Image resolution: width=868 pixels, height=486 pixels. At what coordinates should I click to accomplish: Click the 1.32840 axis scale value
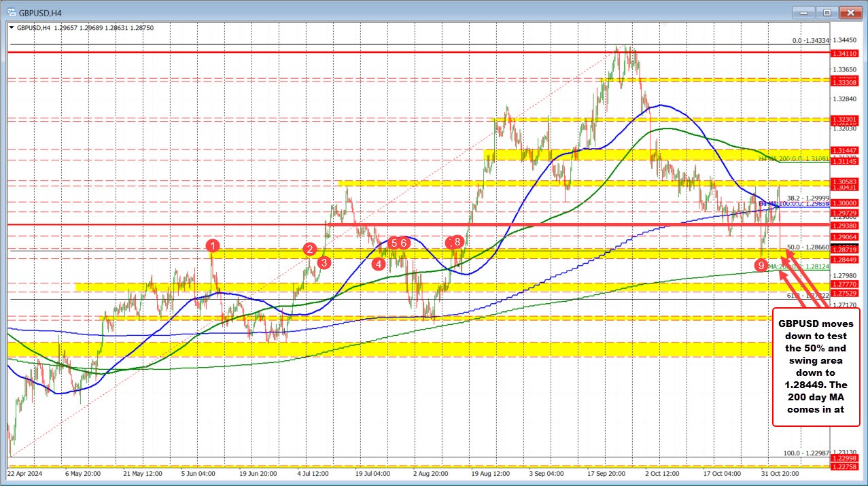846,99
